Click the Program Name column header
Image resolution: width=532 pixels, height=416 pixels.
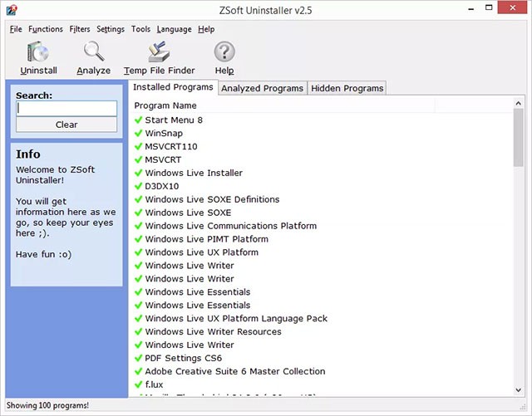(165, 105)
